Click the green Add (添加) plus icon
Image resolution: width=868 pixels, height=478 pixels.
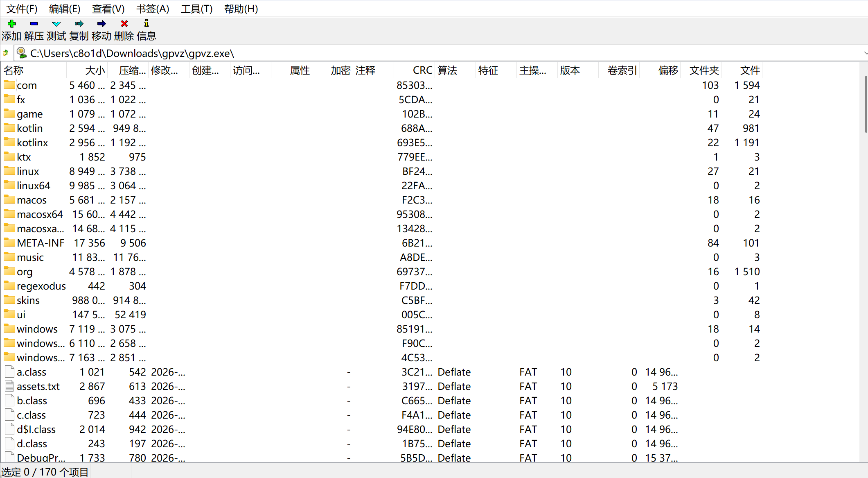coord(11,24)
